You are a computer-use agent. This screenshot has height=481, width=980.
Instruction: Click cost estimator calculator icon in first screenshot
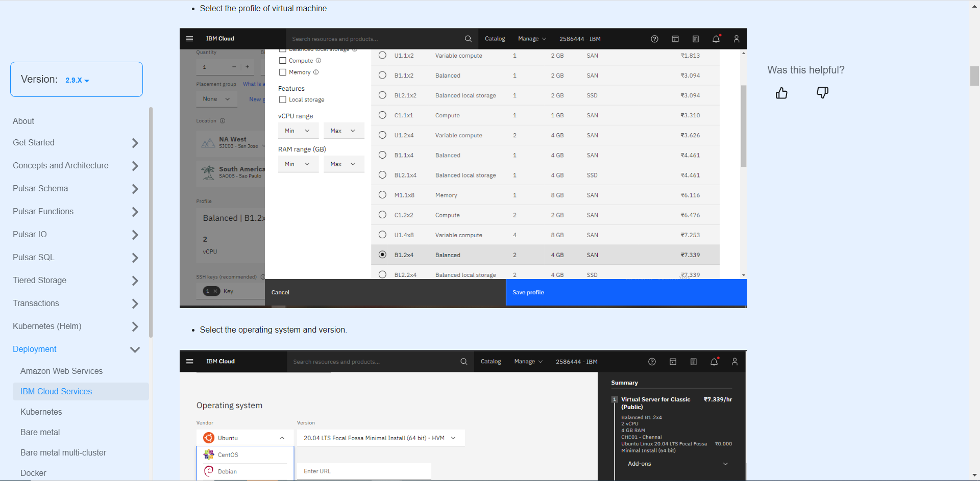[x=695, y=39]
